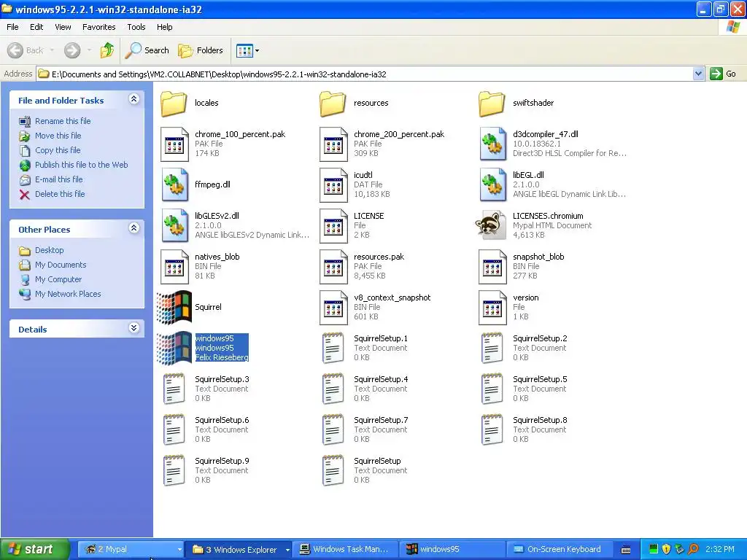Select the version file icon
The image size is (747, 560).
492,308
